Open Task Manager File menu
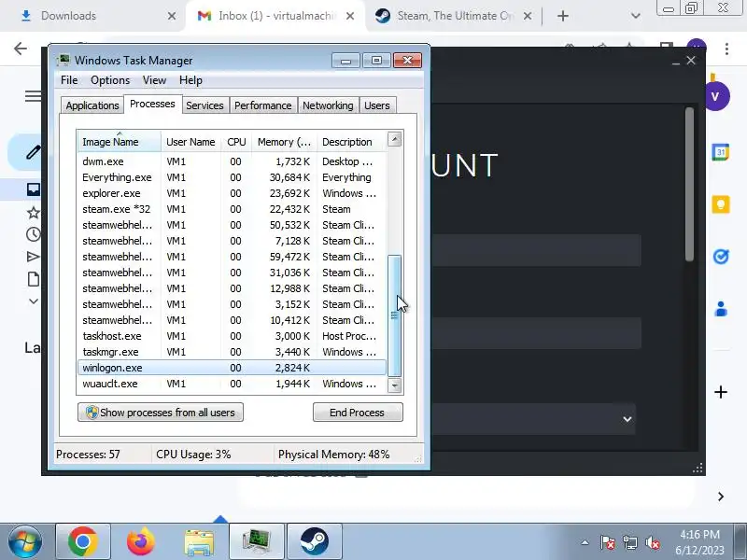This screenshot has height=560, width=747. tap(69, 80)
